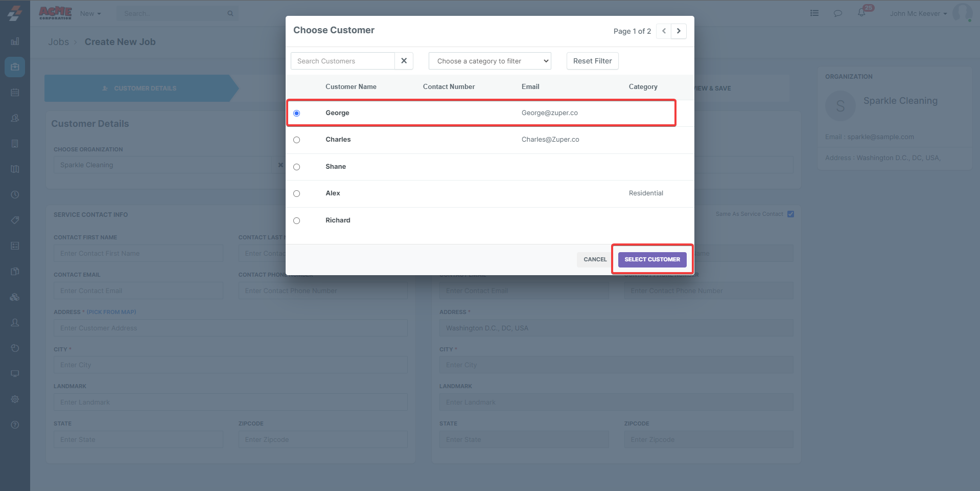Go to next page of customers
Image resolution: width=980 pixels, height=491 pixels.
pos(679,31)
